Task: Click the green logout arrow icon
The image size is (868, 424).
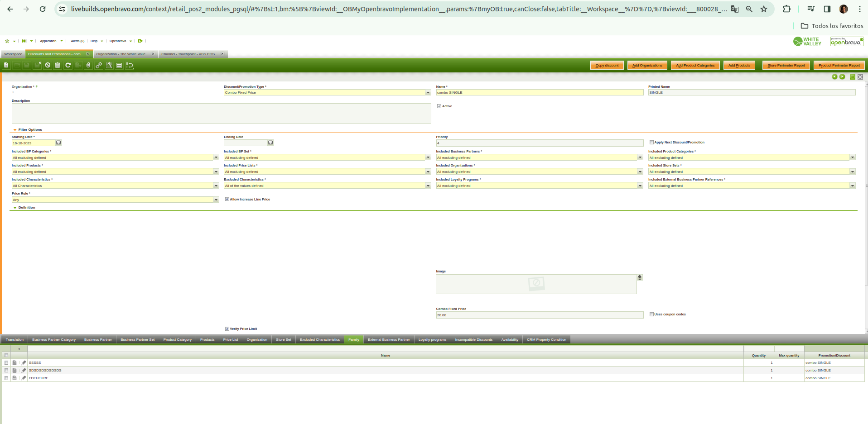Action: tap(140, 41)
